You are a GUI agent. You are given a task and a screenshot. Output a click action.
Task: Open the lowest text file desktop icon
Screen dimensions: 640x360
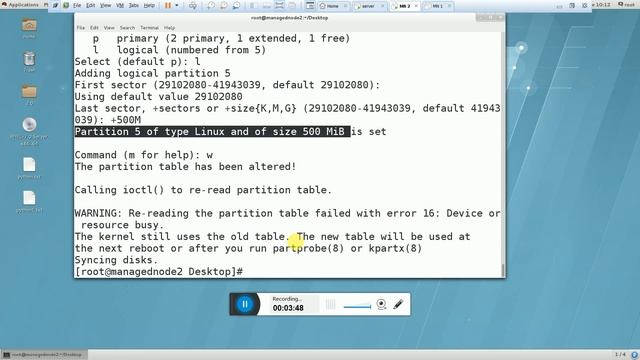click(x=29, y=198)
